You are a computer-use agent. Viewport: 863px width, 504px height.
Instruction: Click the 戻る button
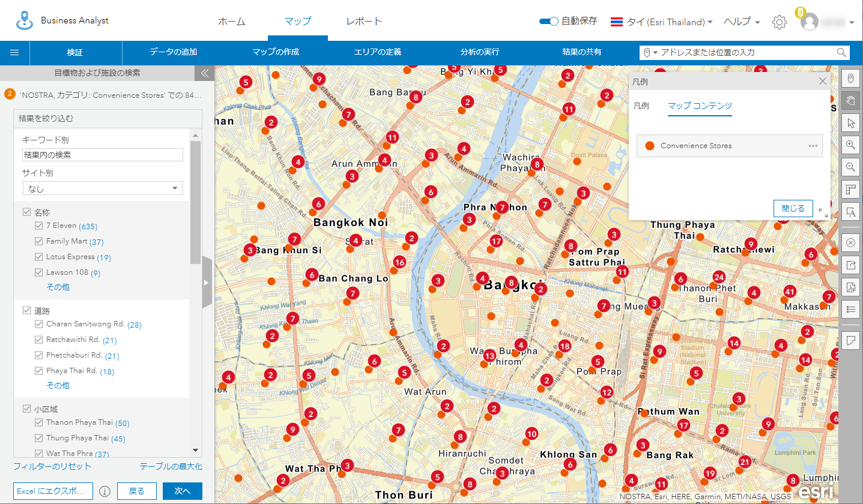[137, 491]
